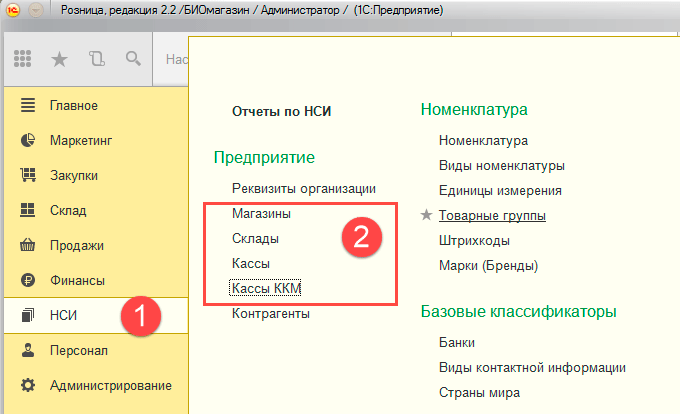Open the Номенклатура catalog link
This screenshot has height=414, width=680.
point(483,140)
